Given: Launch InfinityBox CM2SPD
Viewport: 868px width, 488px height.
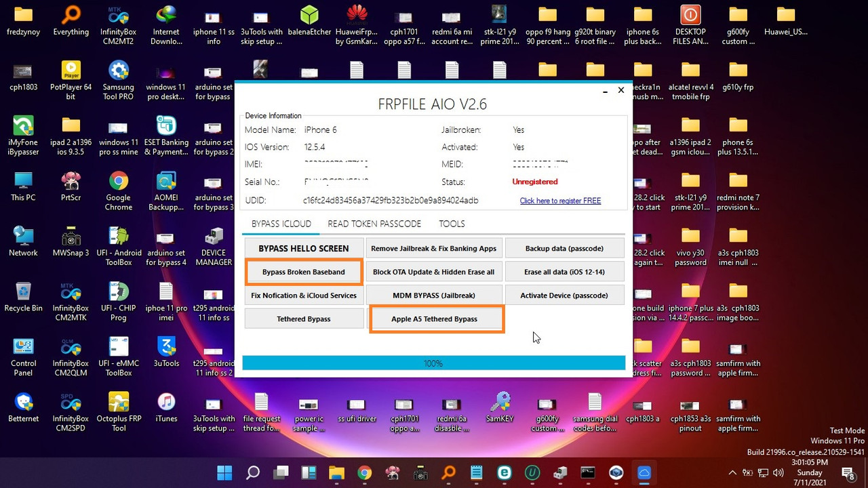Looking at the screenshot, I should 71,405.
